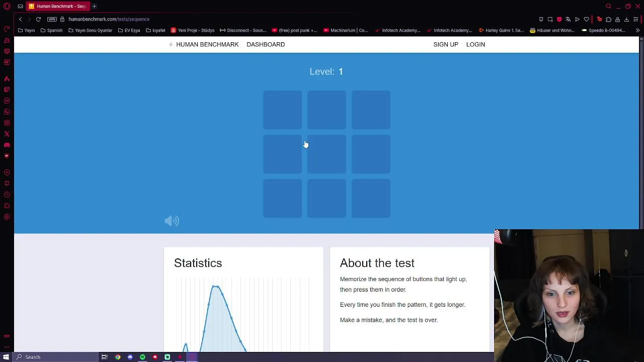
Task: Open the Speedo 8-00494... bookmark
Action: click(x=604, y=31)
